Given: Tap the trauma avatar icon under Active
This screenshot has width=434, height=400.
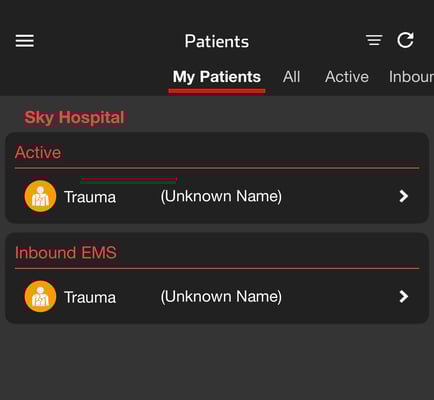Looking at the screenshot, I should click(x=40, y=196).
